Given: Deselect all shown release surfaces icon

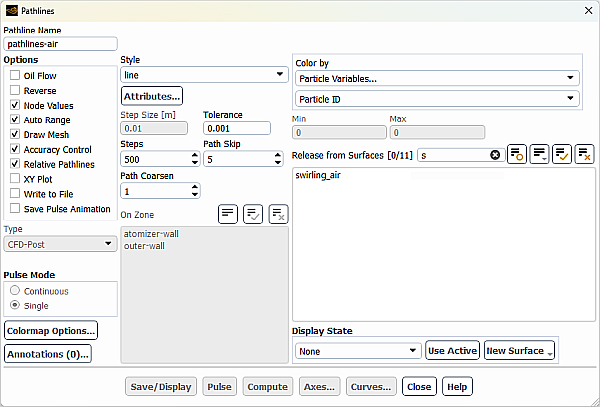Looking at the screenshot, I should [585, 154].
